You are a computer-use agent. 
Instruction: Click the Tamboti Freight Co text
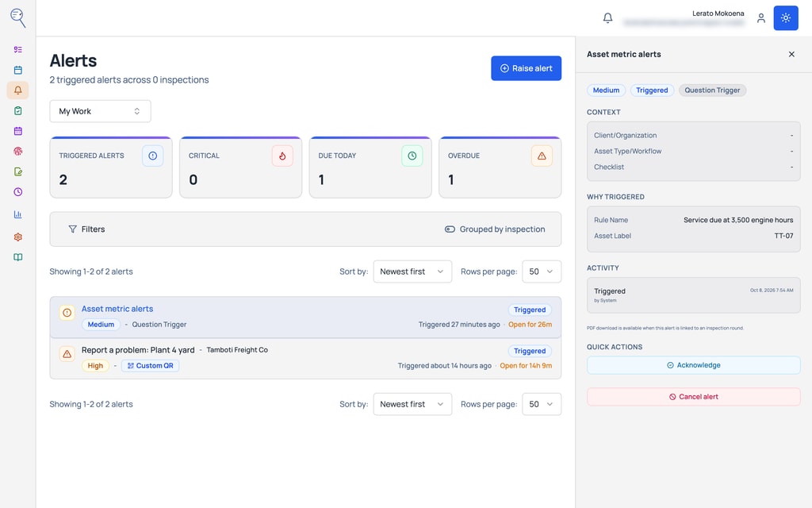click(237, 350)
